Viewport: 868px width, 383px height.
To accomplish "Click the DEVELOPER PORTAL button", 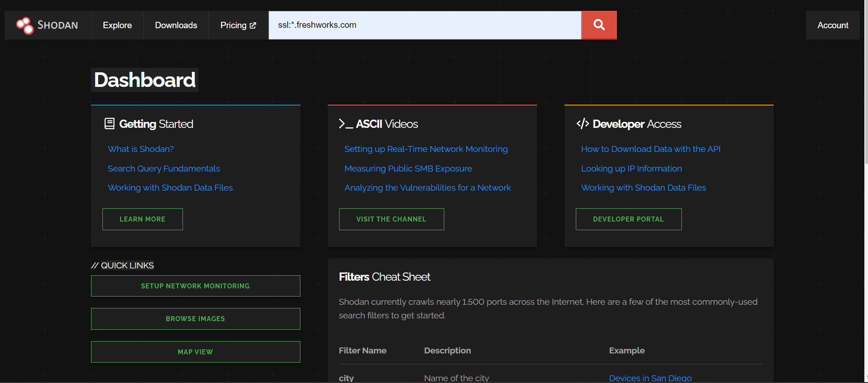I will [629, 219].
